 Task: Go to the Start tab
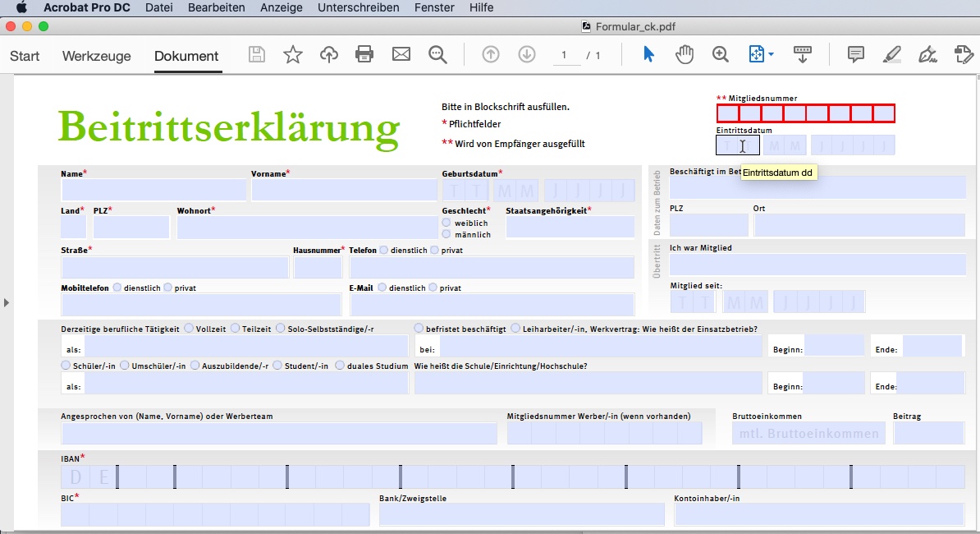(25, 56)
